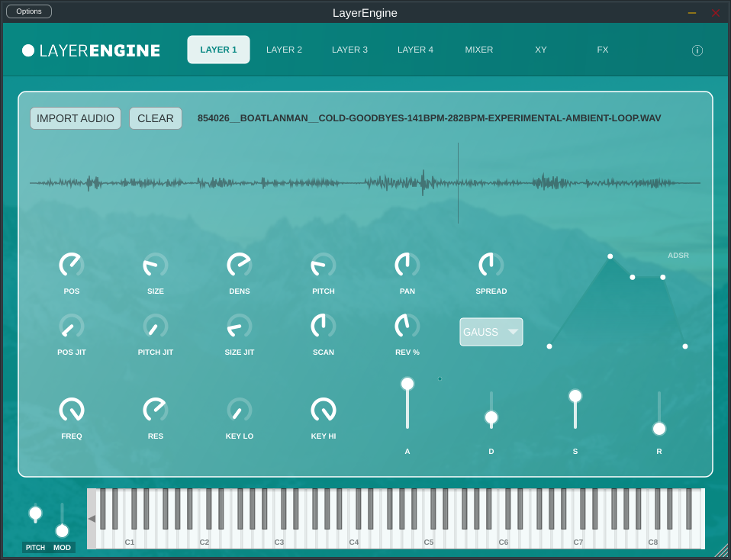731x560 pixels.
Task: Select the LAYER 4 tab
Action: [415, 50]
